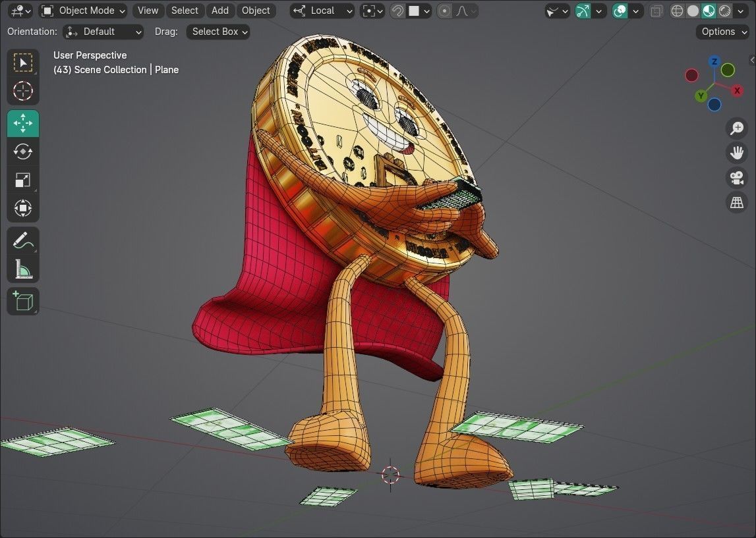Select the Scale tool
The height and width of the screenshot is (538, 756).
tap(23, 180)
